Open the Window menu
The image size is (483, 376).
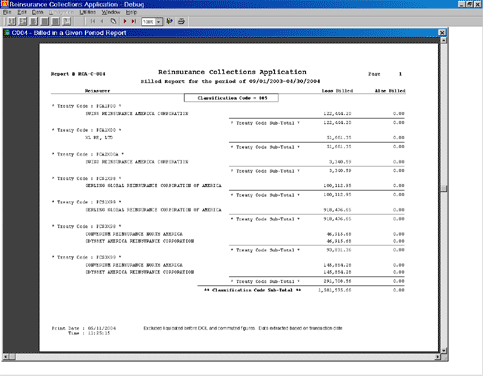tap(111, 12)
